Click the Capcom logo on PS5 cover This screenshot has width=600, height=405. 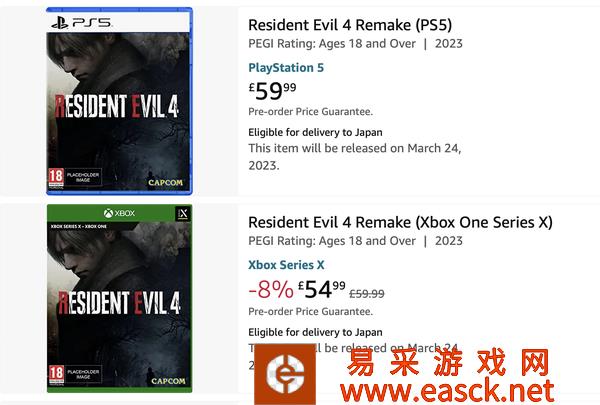pyautogui.click(x=169, y=182)
